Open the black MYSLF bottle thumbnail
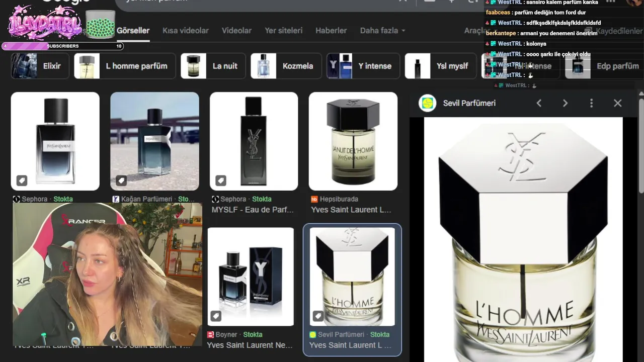The height and width of the screenshot is (362, 644). pyautogui.click(x=254, y=141)
